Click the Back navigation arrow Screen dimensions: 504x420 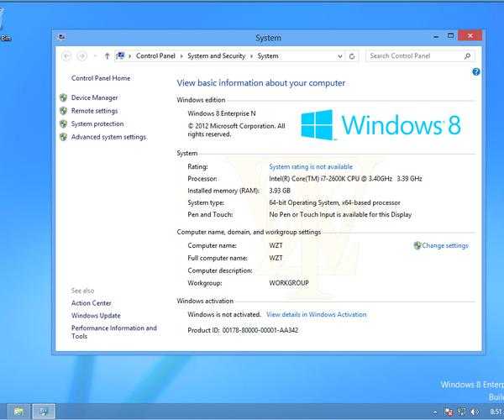[66, 56]
